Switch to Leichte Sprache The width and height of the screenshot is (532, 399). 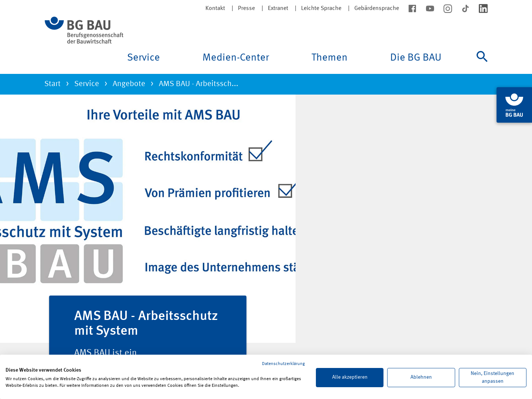(x=321, y=8)
